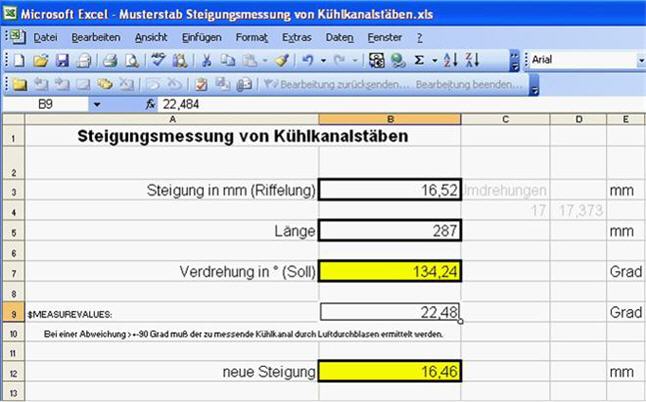Sort ascending with the A-Z icon
Viewport: 646px width, 402px height.
[449, 61]
